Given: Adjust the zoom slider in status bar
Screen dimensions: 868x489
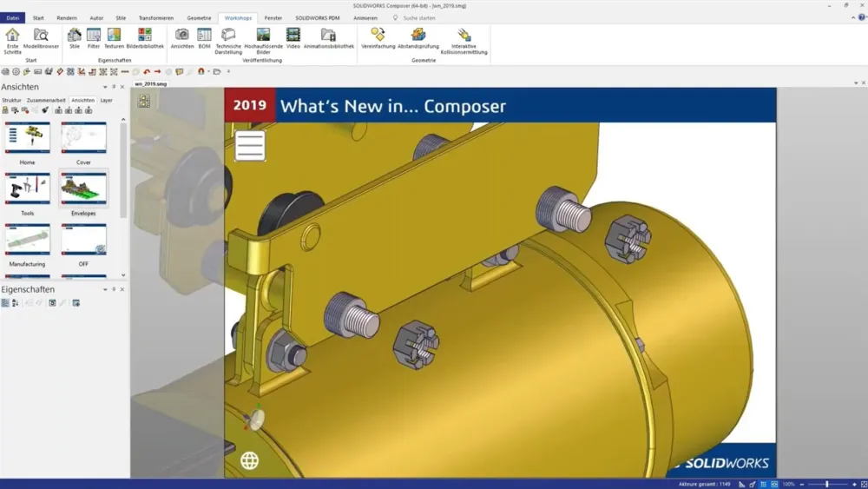Looking at the screenshot, I should [827, 484].
